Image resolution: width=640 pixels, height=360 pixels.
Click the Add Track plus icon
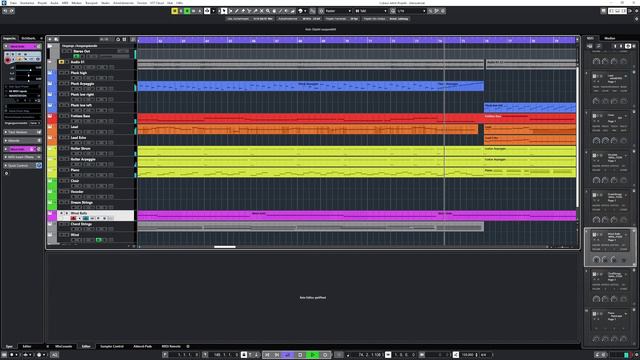point(50,40)
